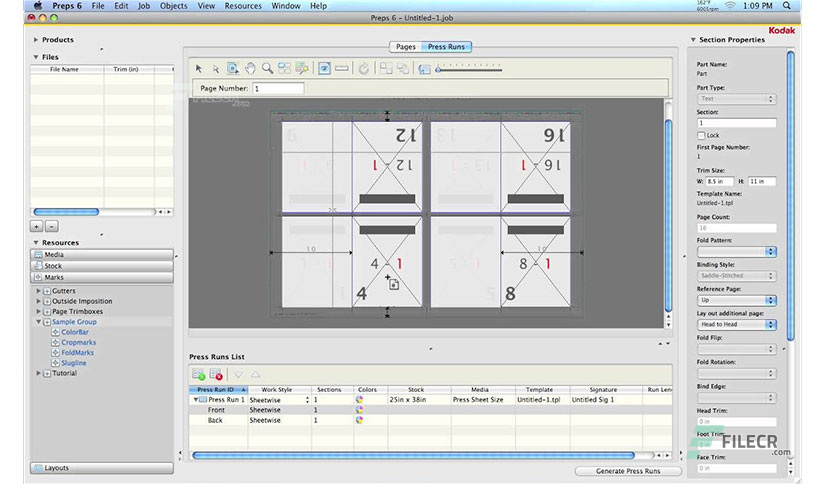This screenshot has width=836, height=484.
Task: Open the Resources menu
Action: coord(243,6)
